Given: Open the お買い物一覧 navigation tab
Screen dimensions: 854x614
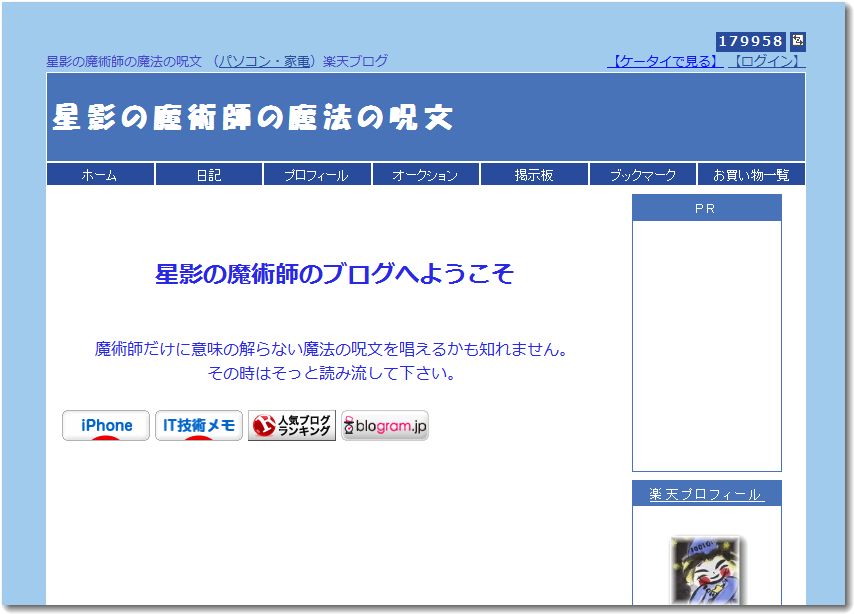Looking at the screenshot, I should 752,173.
